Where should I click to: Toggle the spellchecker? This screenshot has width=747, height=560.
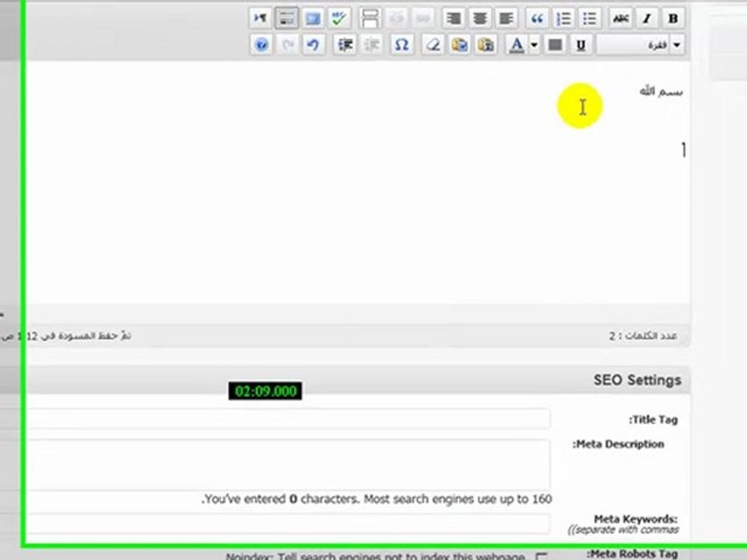(x=339, y=19)
